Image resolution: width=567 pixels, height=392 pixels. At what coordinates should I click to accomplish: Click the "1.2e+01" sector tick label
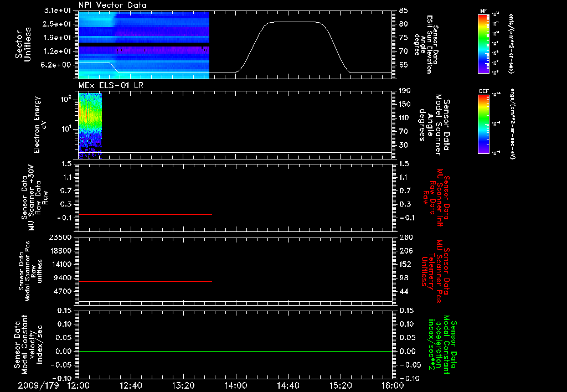(x=57, y=51)
